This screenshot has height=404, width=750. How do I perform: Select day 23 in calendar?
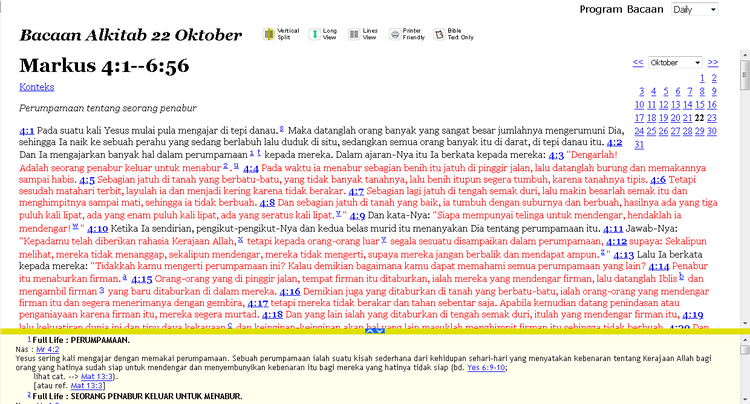(712, 118)
